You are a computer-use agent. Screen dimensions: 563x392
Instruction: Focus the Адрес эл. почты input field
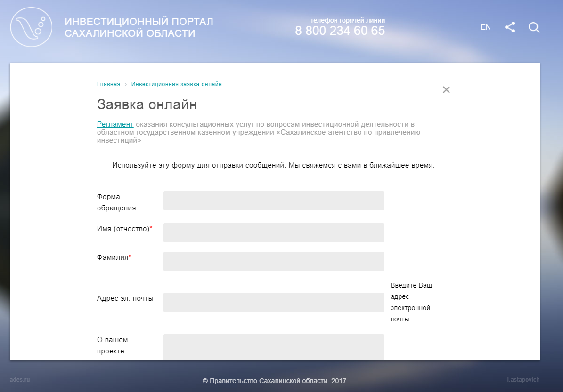click(274, 302)
